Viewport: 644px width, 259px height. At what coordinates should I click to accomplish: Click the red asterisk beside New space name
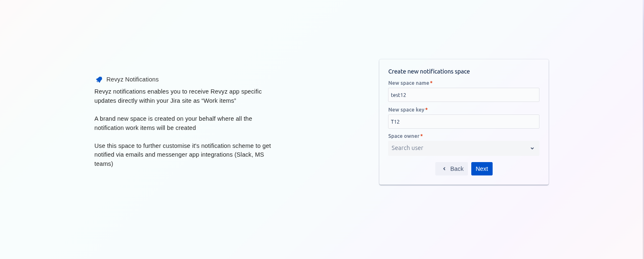click(x=431, y=83)
